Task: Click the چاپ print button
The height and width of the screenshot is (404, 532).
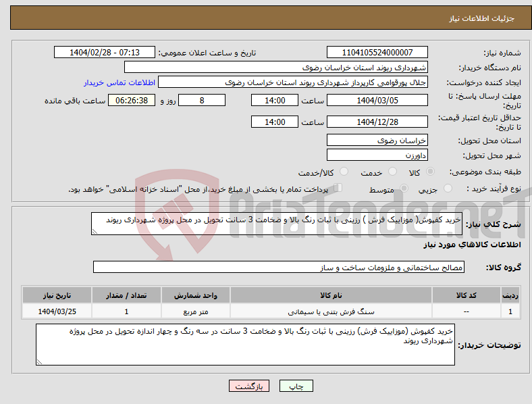Action: tap(296, 386)
